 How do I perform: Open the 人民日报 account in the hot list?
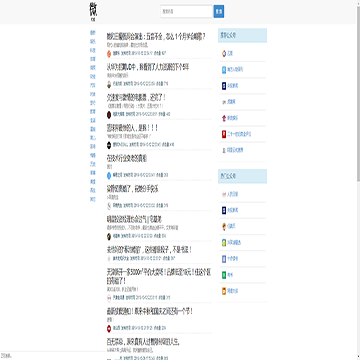coord(230,194)
